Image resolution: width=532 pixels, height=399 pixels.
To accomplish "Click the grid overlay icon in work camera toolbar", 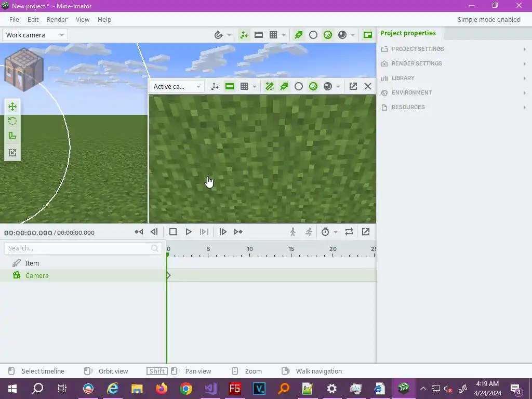I will [273, 35].
